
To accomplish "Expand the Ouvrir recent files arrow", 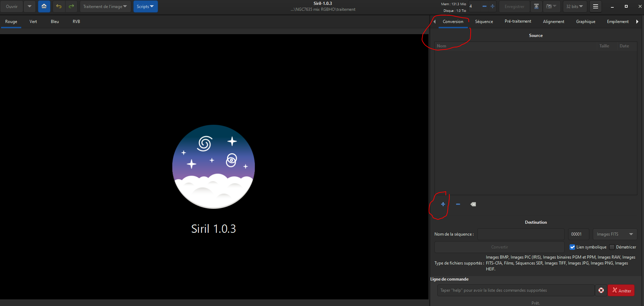I will 30,6.
